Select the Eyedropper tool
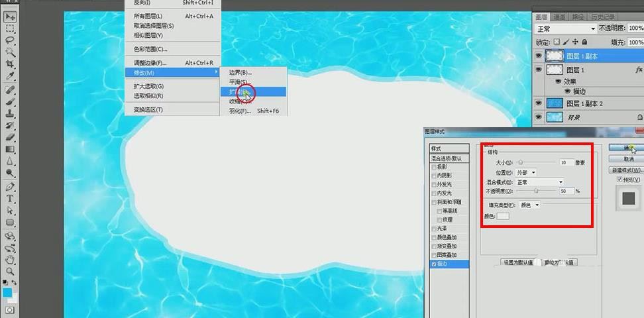The height and width of the screenshot is (318, 644). click(x=10, y=76)
